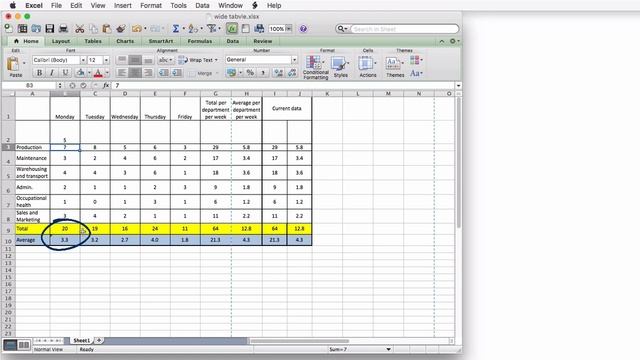The image size is (640, 360).
Task: Open the SmartArt ribbon tab
Action: [161, 41]
